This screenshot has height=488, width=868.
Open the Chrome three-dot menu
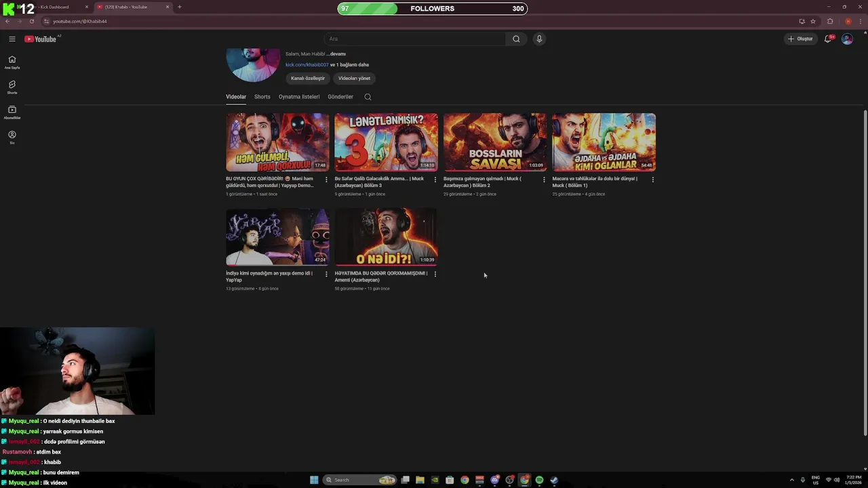pos(860,21)
